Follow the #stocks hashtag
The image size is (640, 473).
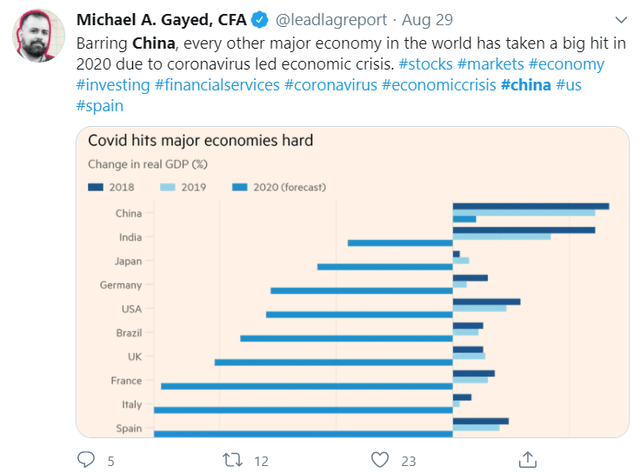pyautogui.click(x=426, y=64)
